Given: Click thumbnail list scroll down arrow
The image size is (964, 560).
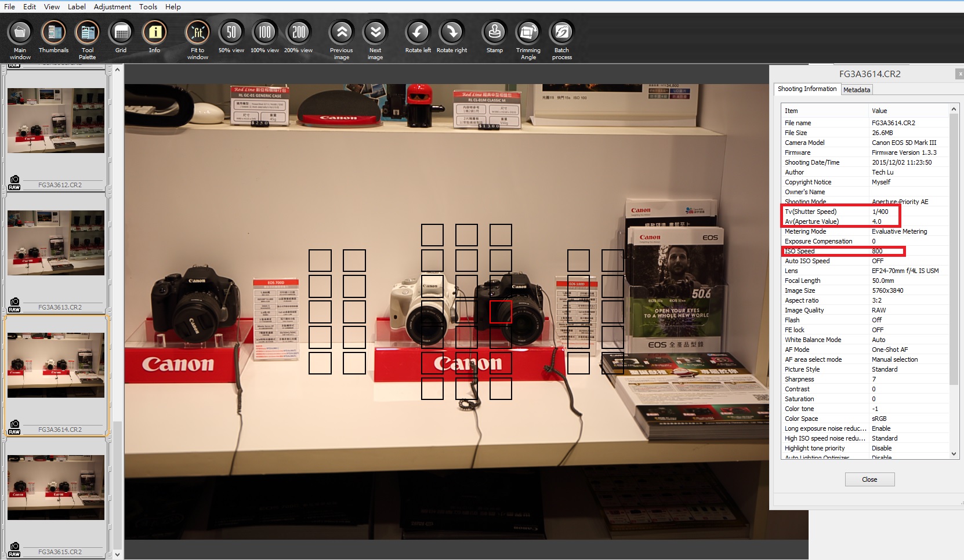Looking at the screenshot, I should point(118,555).
